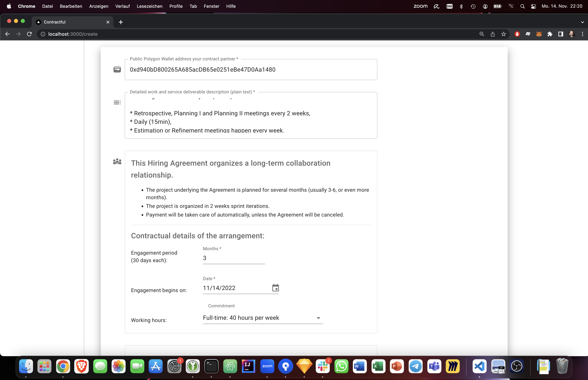Open Chrome three-dot menu
Viewport: 588px width, 380px height.
click(x=582, y=34)
